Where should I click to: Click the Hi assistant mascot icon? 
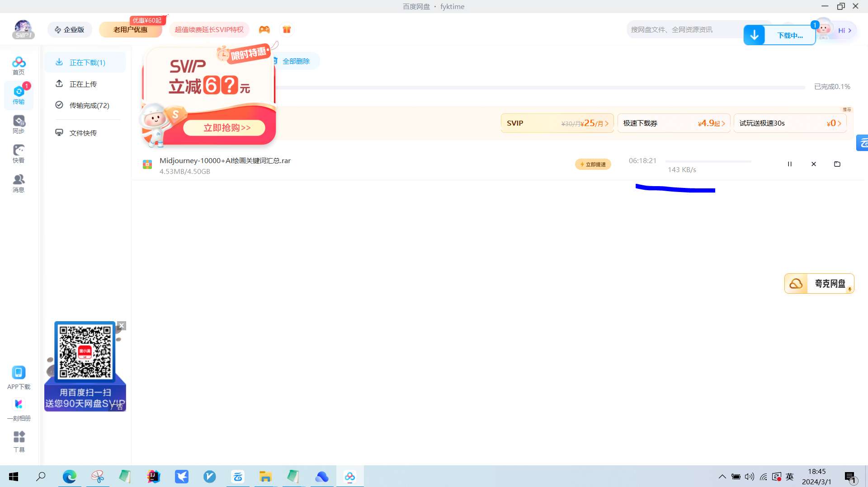tap(824, 29)
